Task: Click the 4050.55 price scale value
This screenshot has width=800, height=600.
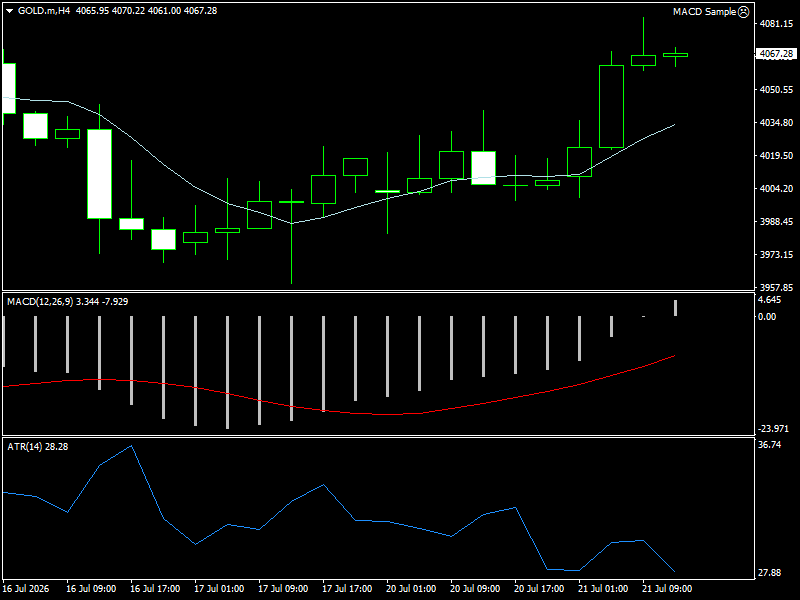Action: point(776,89)
